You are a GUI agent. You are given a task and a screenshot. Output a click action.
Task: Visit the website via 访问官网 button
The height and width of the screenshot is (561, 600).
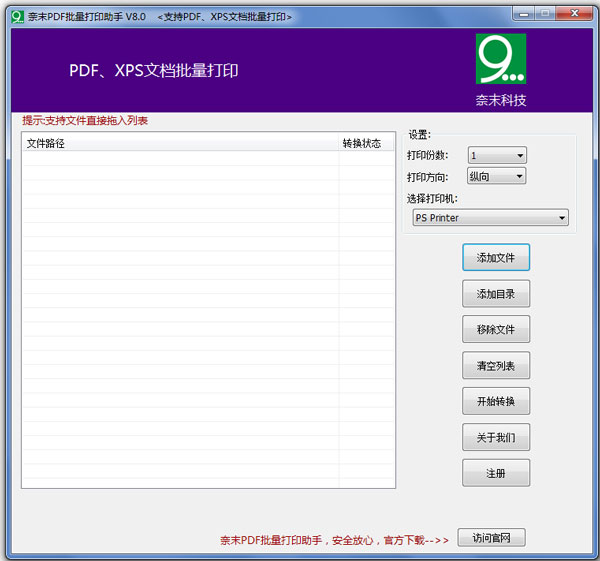click(x=491, y=538)
